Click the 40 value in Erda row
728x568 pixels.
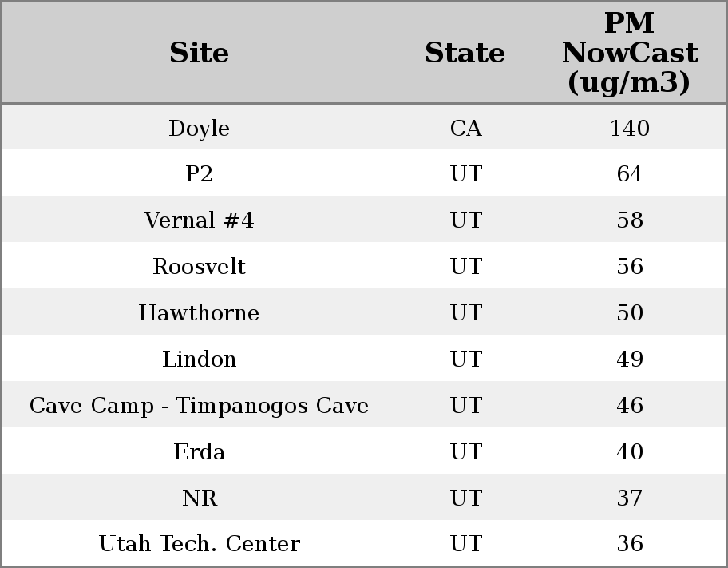(629, 452)
